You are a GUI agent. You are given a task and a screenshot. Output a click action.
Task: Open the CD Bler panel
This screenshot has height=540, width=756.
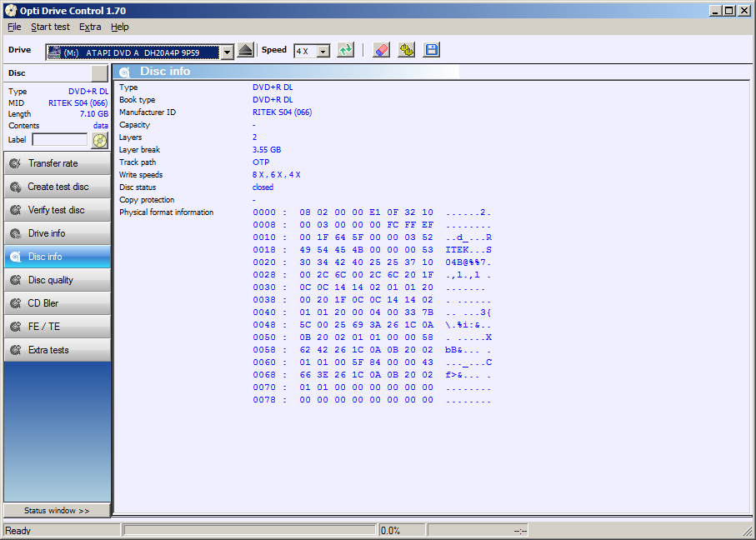click(58, 303)
